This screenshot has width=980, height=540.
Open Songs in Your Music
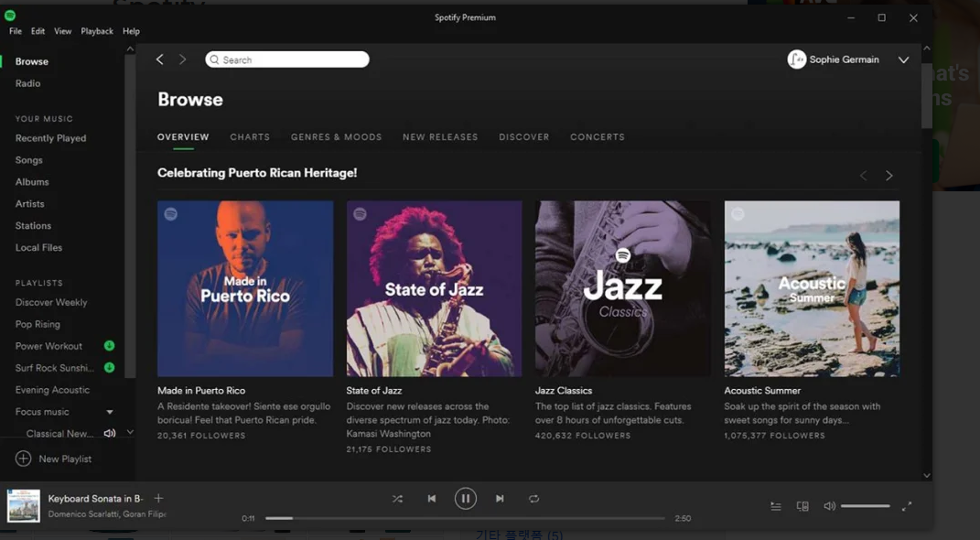click(x=28, y=160)
